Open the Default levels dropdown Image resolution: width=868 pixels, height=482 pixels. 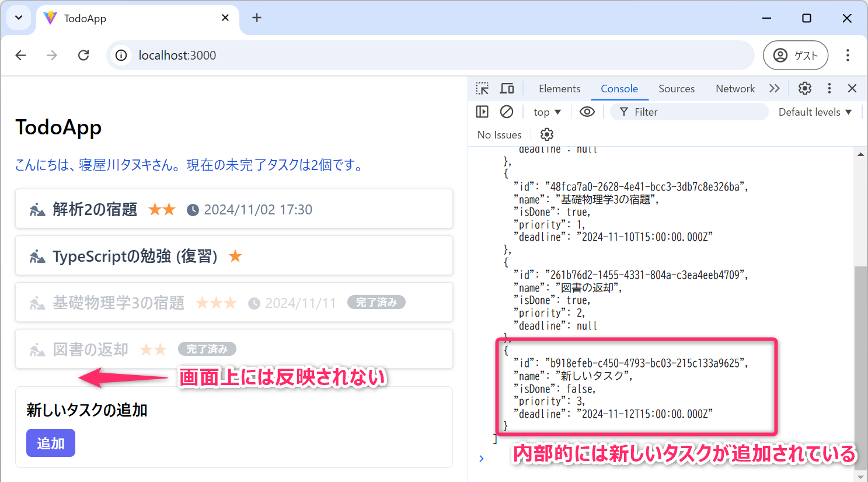coord(815,112)
